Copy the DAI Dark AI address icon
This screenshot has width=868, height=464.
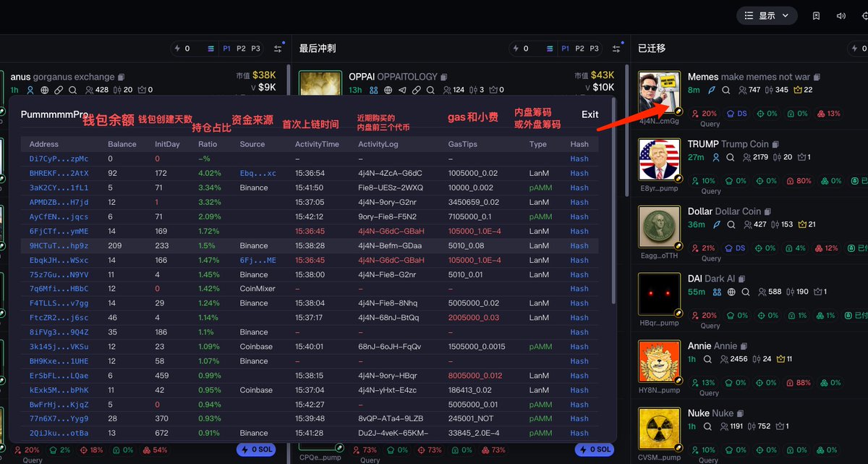click(x=741, y=279)
